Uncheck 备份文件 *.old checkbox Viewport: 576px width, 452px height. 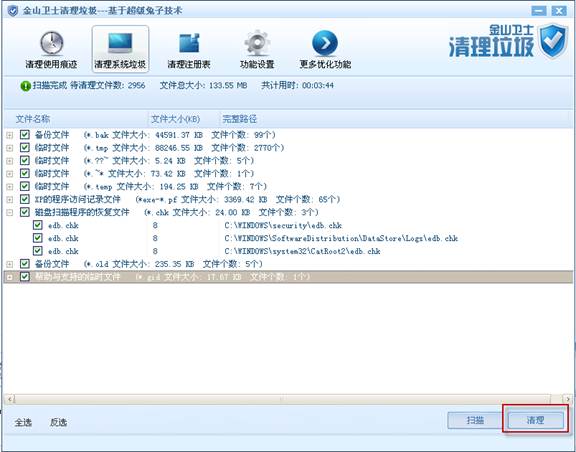coord(25,263)
